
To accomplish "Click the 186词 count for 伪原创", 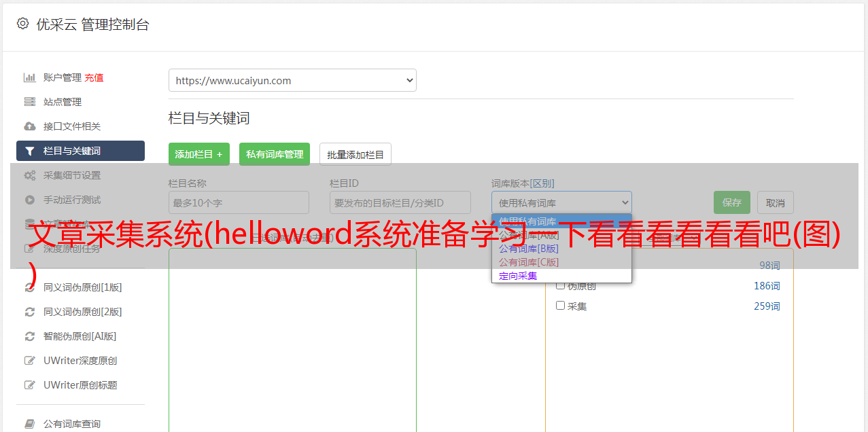I will [x=767, y=286].
